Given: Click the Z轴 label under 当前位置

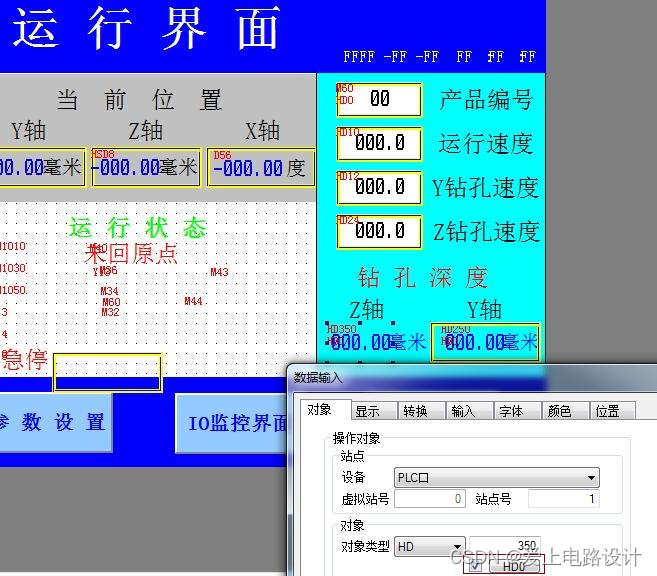Looking at the screenshot, I should tap(145, 131).
